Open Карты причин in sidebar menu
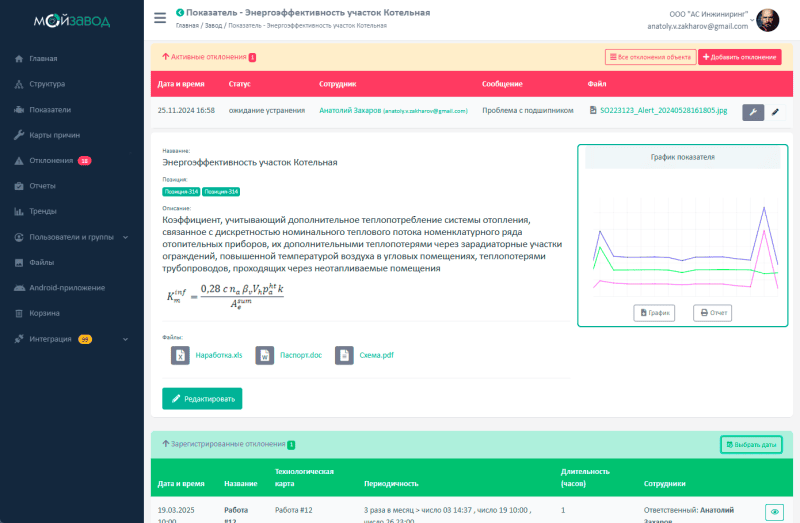Screen dimensions: 800x523 pos(55,135)
